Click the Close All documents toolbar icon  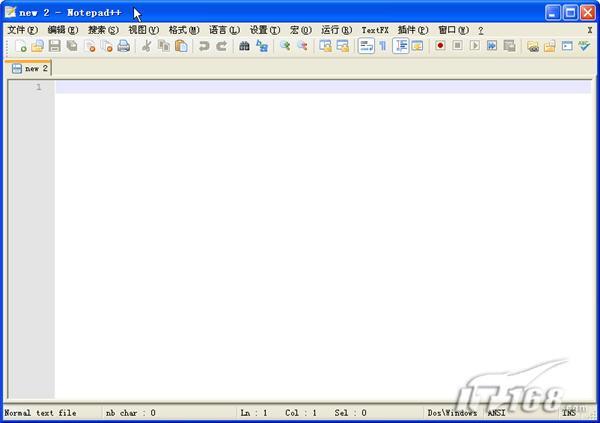pos(107,46)
